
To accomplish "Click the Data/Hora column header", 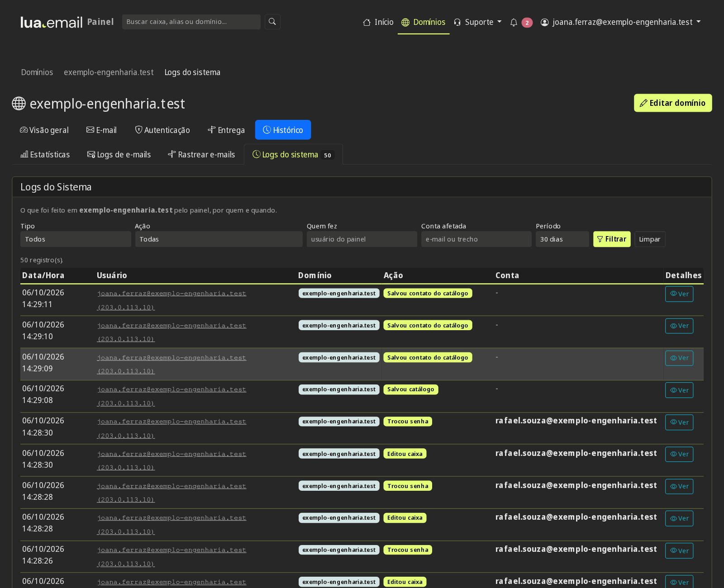I will (x=43, y=275).
